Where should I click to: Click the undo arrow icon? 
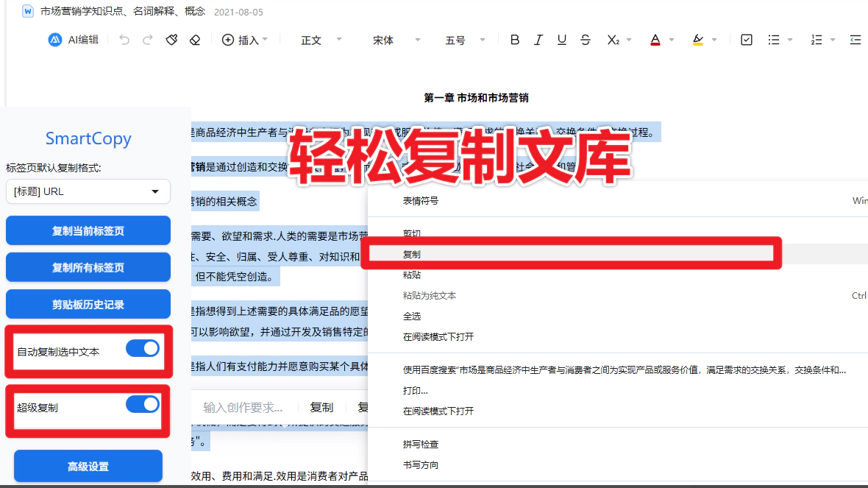point(124,40)
